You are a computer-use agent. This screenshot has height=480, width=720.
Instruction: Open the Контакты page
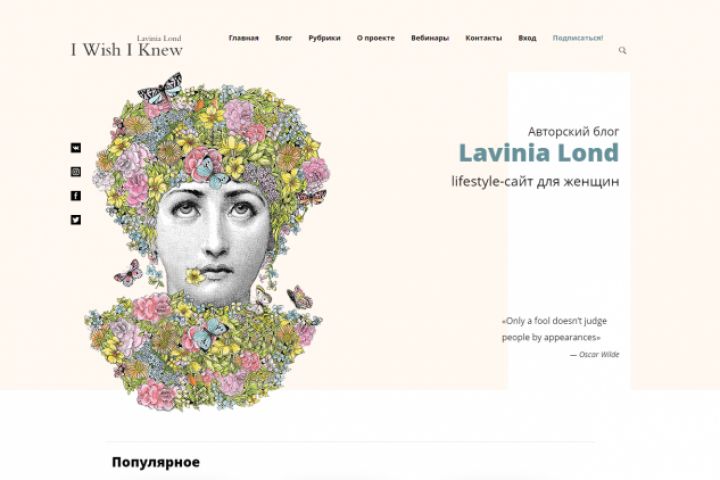point(483,38)
